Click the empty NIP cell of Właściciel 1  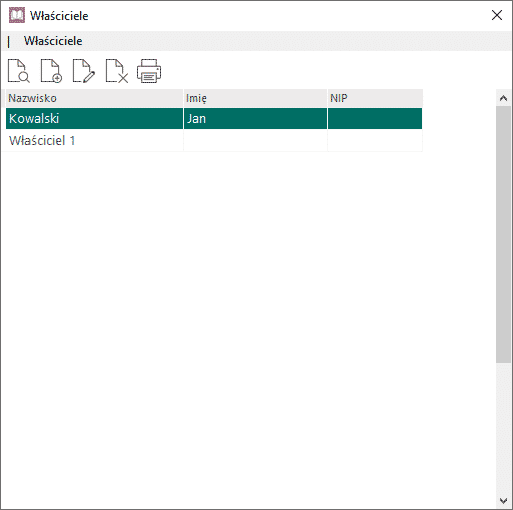375,140
